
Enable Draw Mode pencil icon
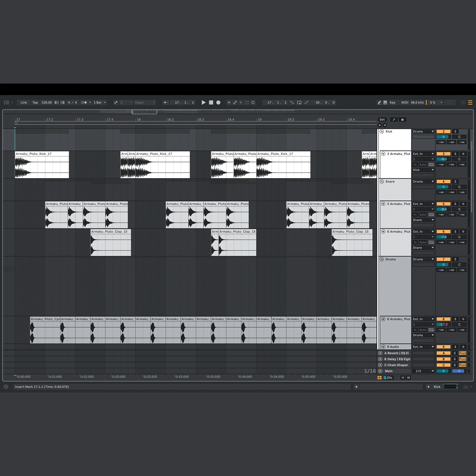(x=379, y=103)
